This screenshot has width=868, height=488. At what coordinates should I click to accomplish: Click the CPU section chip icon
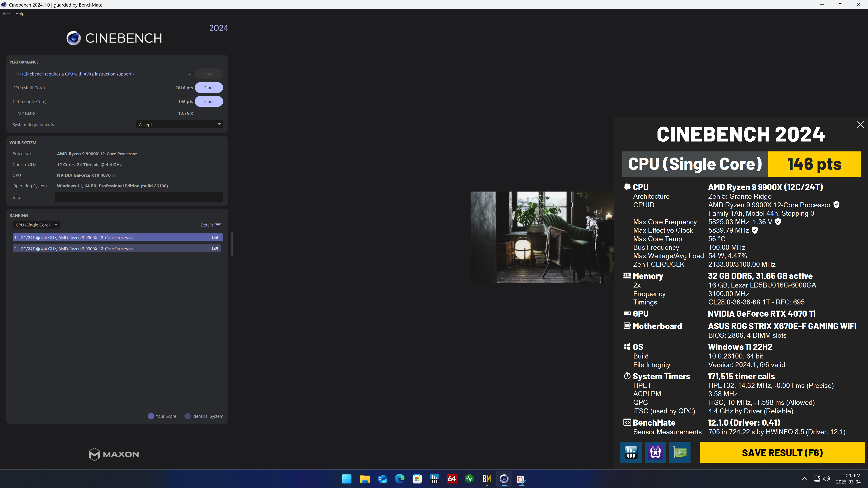coord(627,186)
